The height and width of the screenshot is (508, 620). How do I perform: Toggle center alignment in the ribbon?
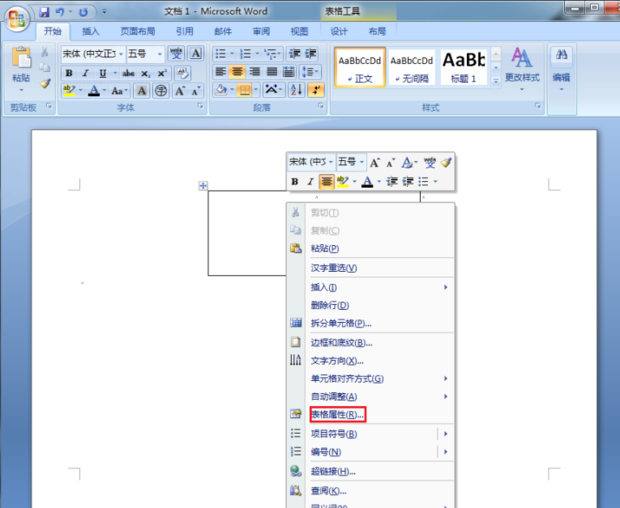[x=237, y=72]
